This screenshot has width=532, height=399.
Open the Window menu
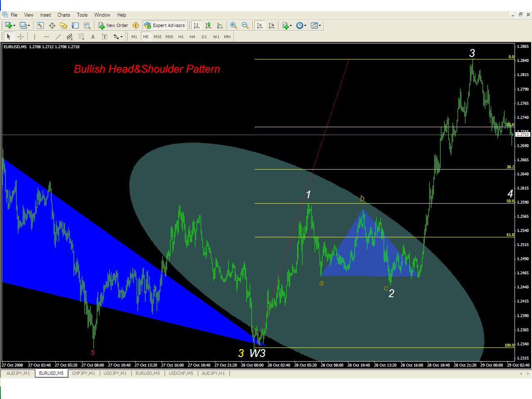(x=102, y=15)
